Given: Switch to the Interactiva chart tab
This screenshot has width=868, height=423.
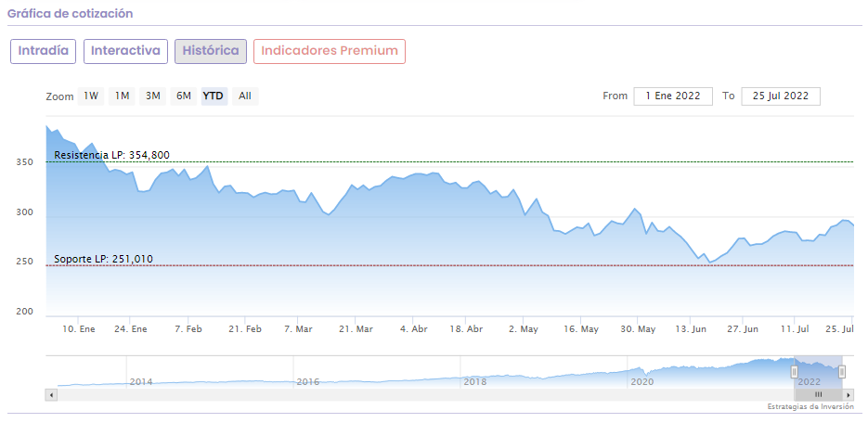Looking at the screenshot, I should [x=125, y=51].
